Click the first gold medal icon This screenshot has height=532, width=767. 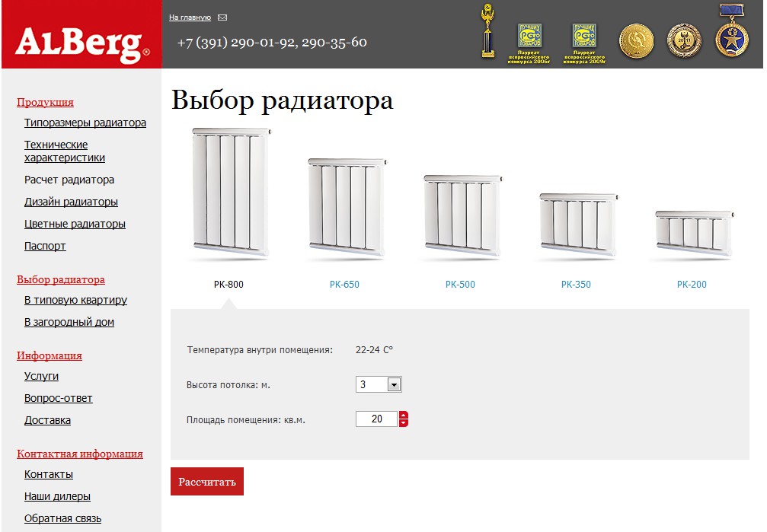point(636,41)
